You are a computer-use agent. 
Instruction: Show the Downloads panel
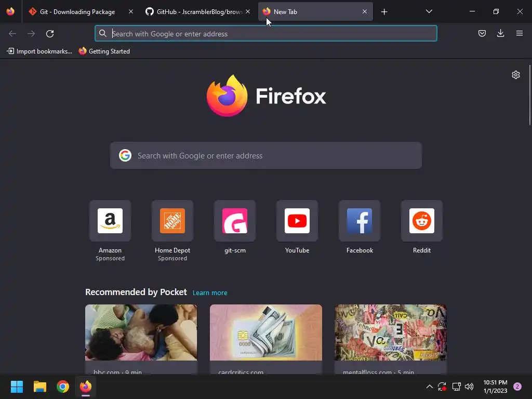[500, 33]
